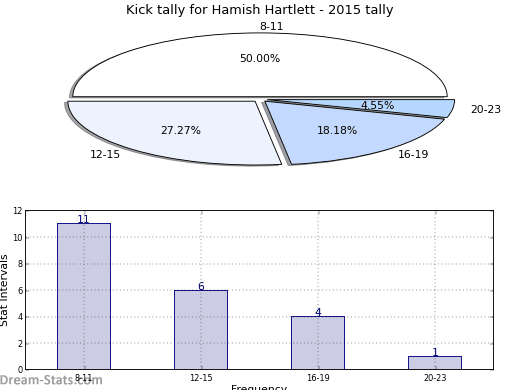Click the 12-15 pie label

click(105, 154)
